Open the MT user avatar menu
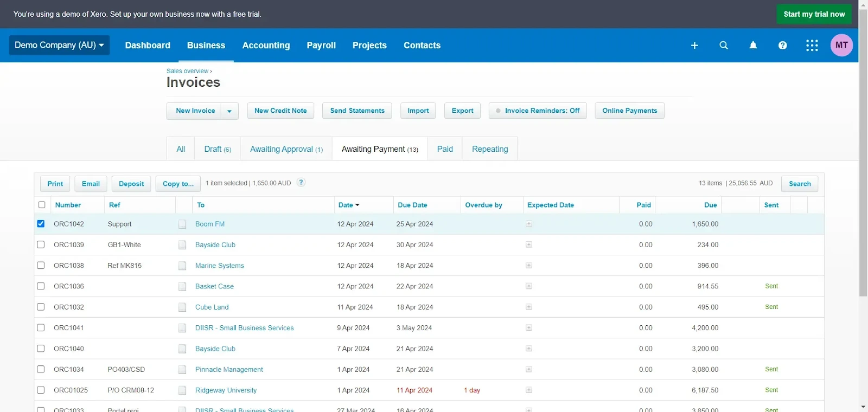Viewport: 868px width, 412px height. tap(841, 45)
